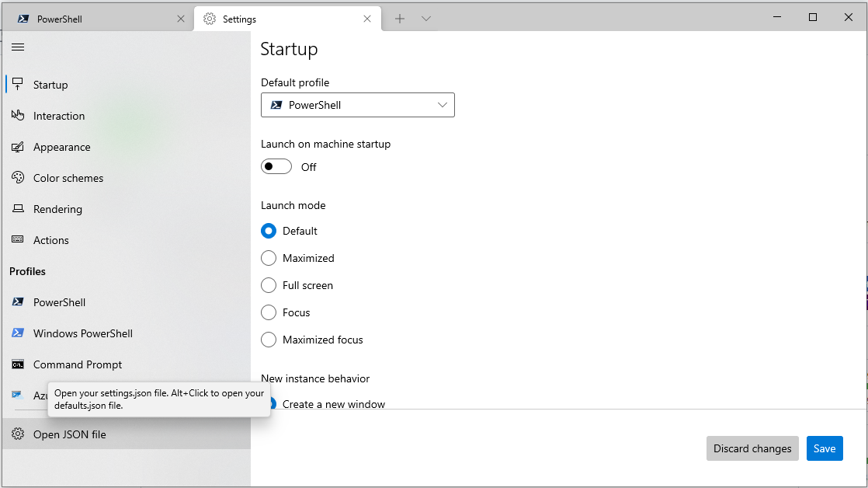Select Default launch mode
Screen dimensions: 868x488
click(x=269, y=231)
